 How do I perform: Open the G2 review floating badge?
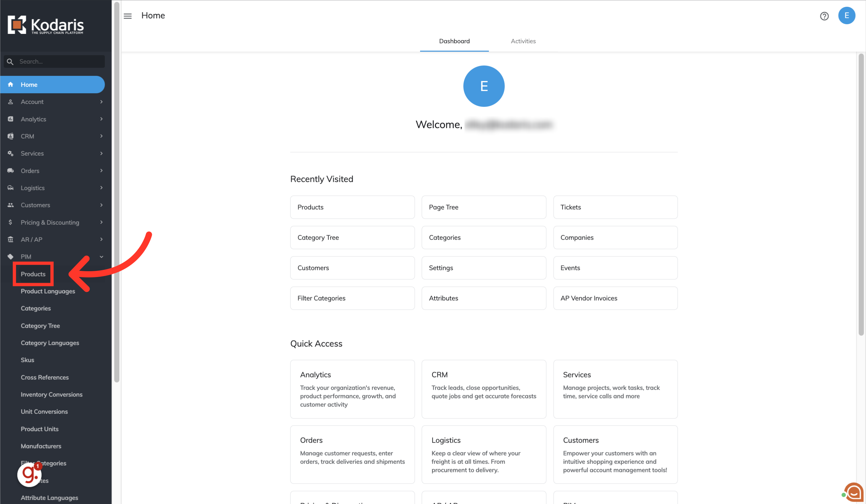click(x=29, y=475)
